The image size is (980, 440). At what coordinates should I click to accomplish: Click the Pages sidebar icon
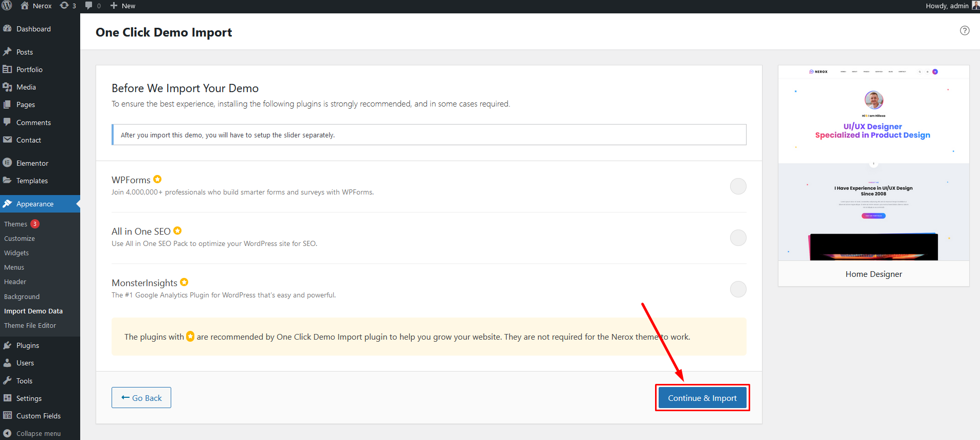(7, 104)
